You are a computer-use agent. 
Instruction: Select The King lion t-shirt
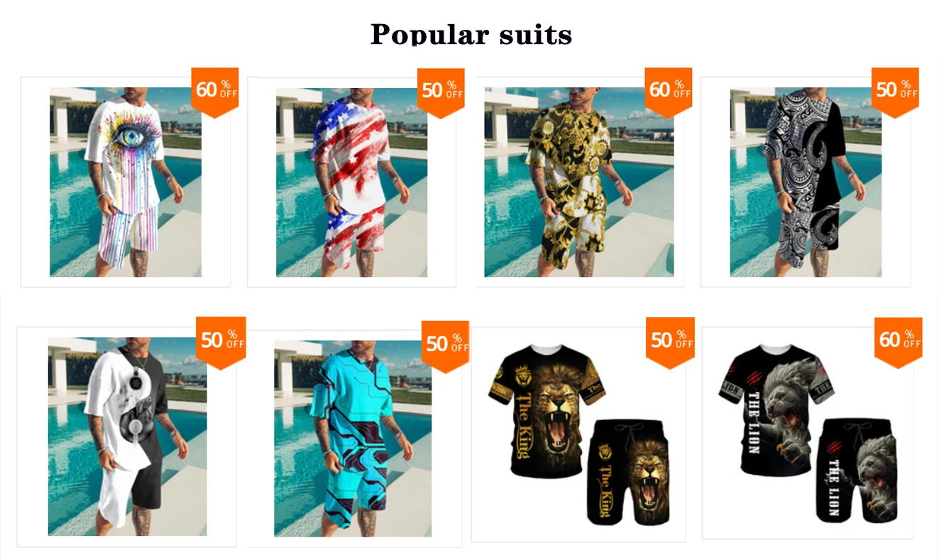click(545, 409)
